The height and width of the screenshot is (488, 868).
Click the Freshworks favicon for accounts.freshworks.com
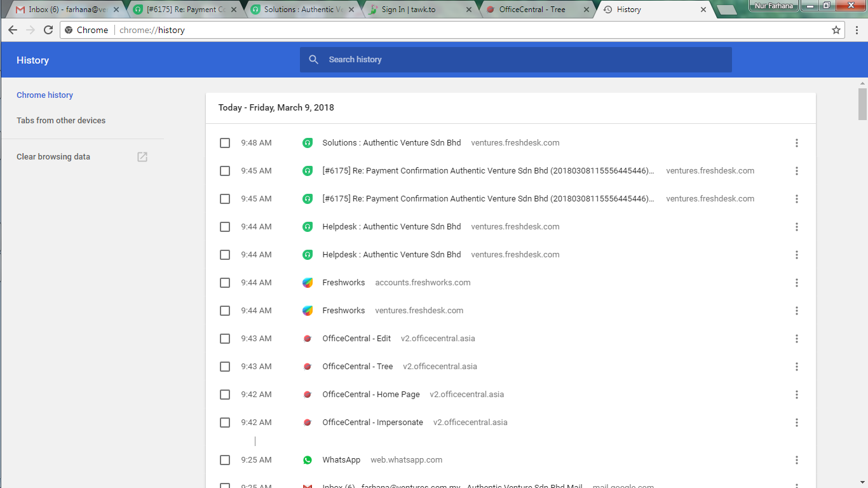click(308, 283)
